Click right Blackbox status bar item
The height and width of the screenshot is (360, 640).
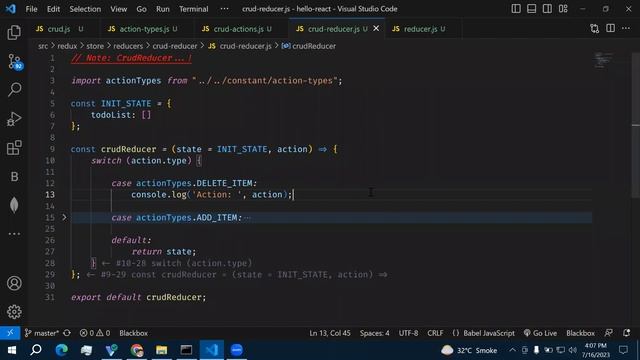(580, 333)
